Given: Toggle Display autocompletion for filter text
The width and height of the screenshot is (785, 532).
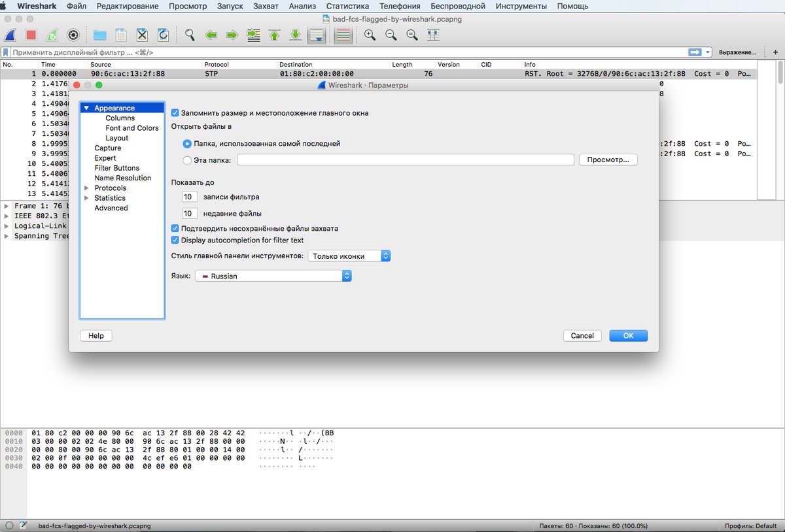Looking at the screenshot, I should click(175, 240).
